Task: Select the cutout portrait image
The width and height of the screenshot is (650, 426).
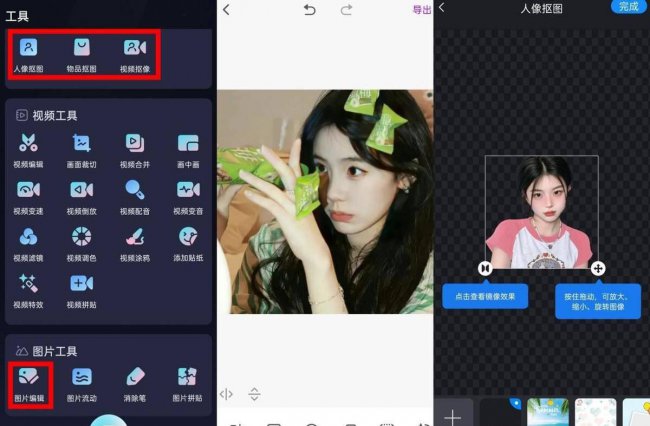Action: tap(541, 212)
